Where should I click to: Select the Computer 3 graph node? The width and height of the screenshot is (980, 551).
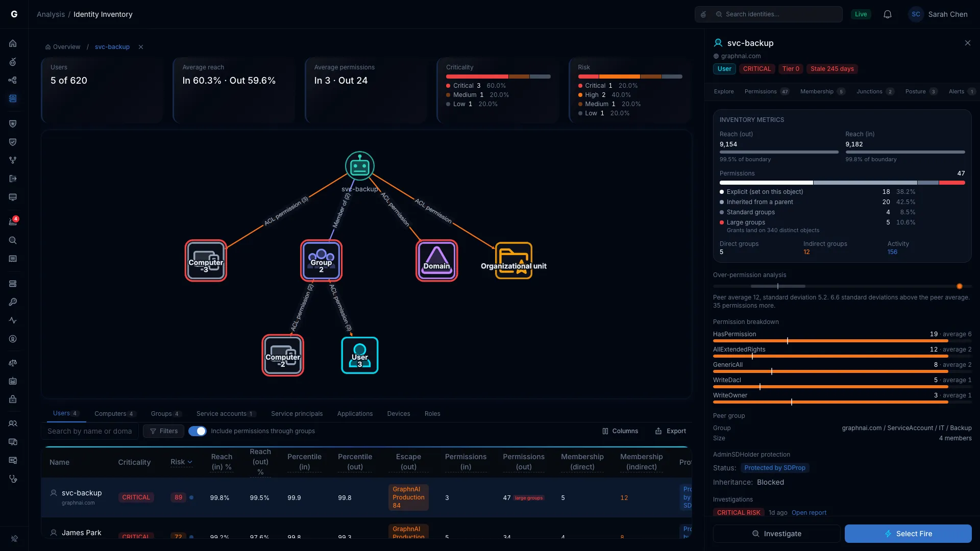[x=206, y=261]
